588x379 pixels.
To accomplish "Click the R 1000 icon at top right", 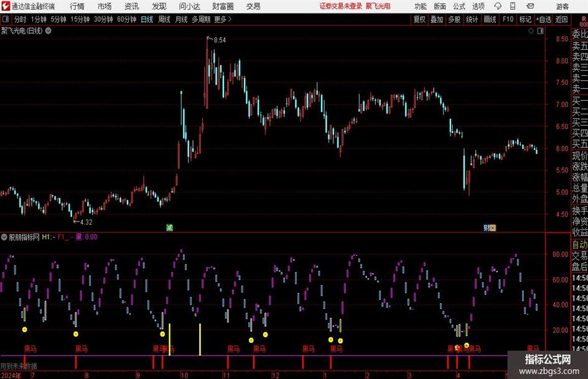I will pos(584,21).
